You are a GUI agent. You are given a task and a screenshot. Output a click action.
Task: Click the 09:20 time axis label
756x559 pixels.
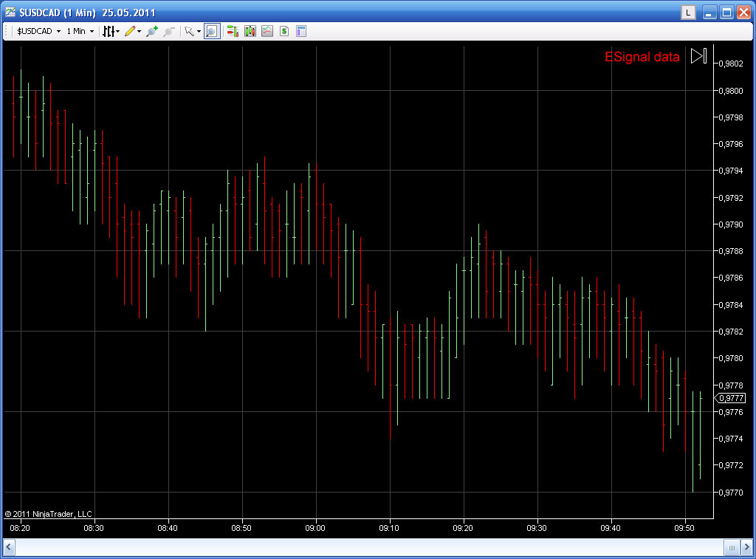463,528
